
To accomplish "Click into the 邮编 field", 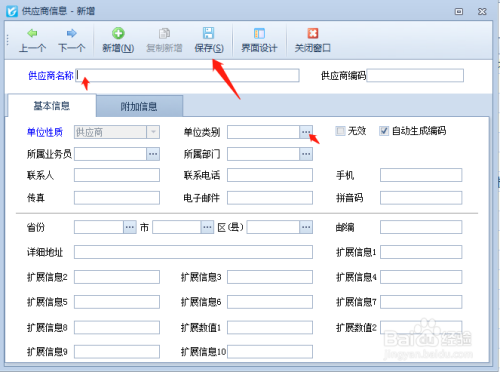I will 421,227.
